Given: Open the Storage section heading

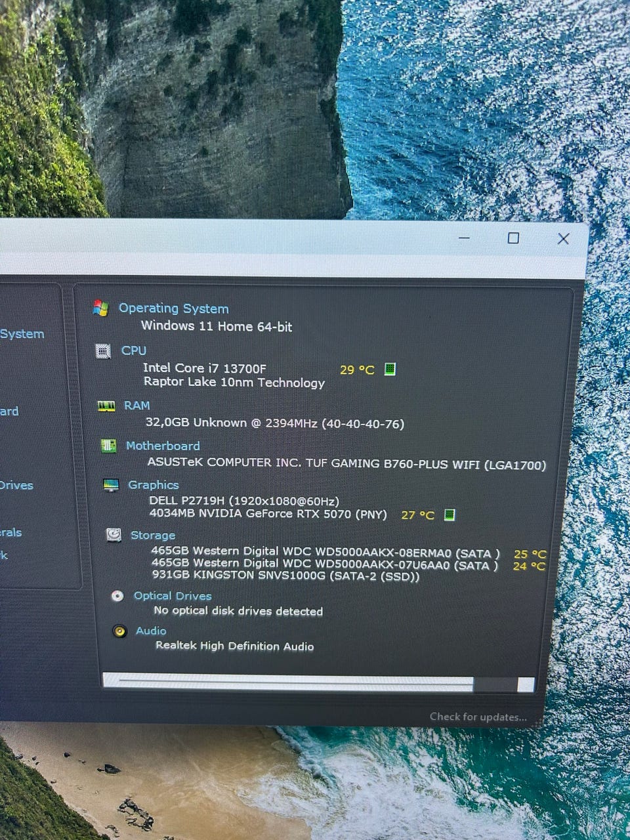Looking at the screenshot, I should (153, 535).
